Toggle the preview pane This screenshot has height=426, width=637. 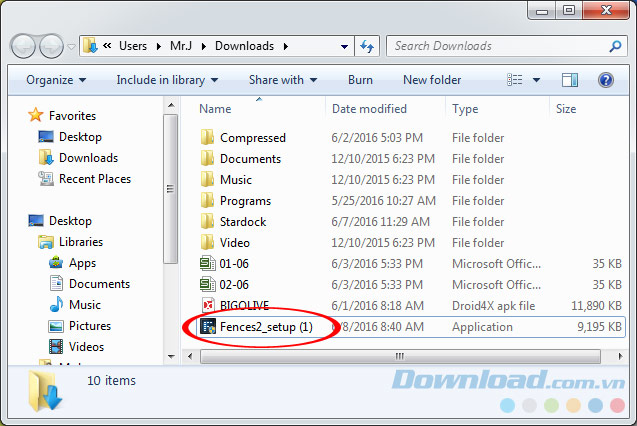[x=570, y=80]
